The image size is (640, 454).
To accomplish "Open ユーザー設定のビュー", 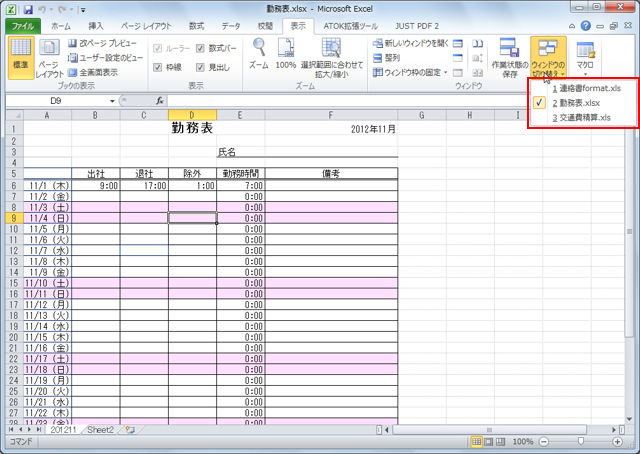I will (105, 58).
